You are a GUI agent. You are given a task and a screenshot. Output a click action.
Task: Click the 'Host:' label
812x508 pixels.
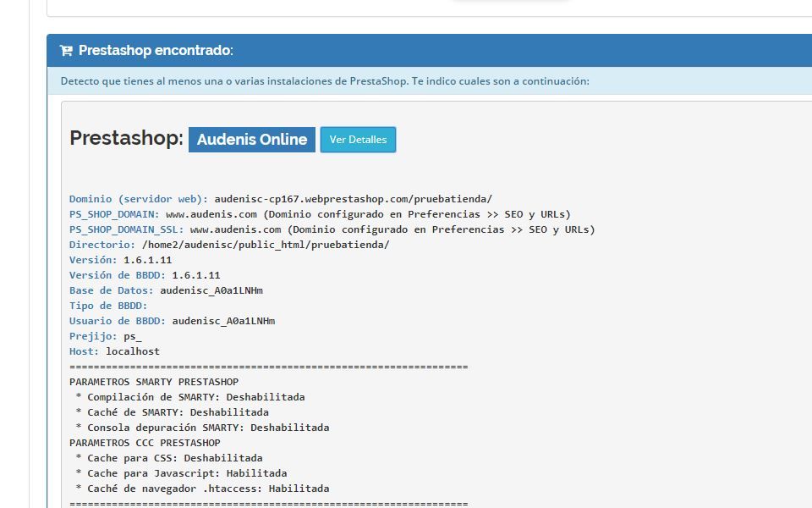tap(84, 351)
